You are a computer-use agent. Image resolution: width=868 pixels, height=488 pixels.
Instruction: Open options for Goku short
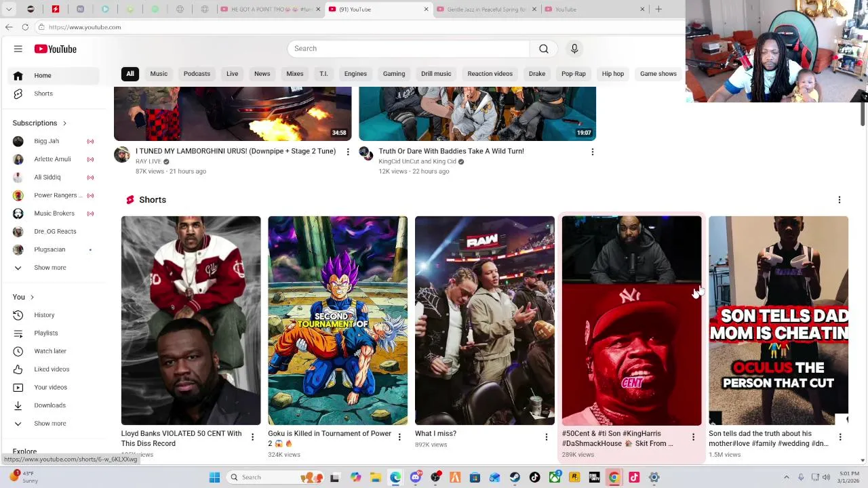[399, 437]
